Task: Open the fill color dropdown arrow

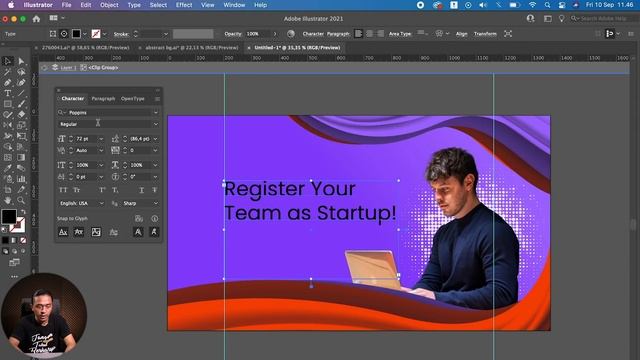Action: point(84,34)
